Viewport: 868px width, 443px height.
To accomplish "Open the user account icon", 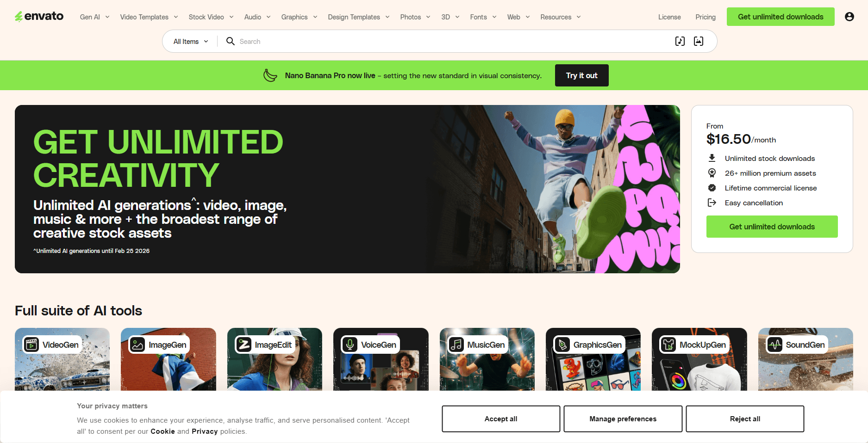I will [x=849, y=17].
